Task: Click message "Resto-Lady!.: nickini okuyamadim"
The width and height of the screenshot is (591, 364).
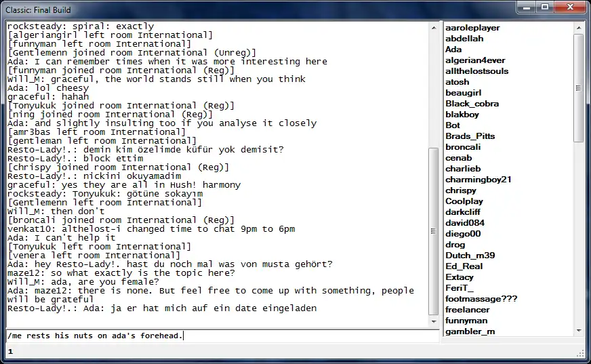Action: (94, 176)
